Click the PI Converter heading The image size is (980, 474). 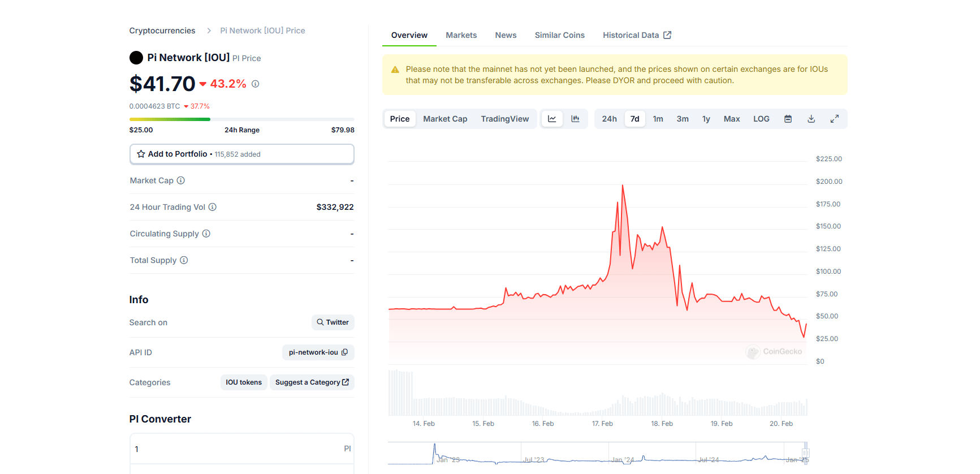coord(160,419)
